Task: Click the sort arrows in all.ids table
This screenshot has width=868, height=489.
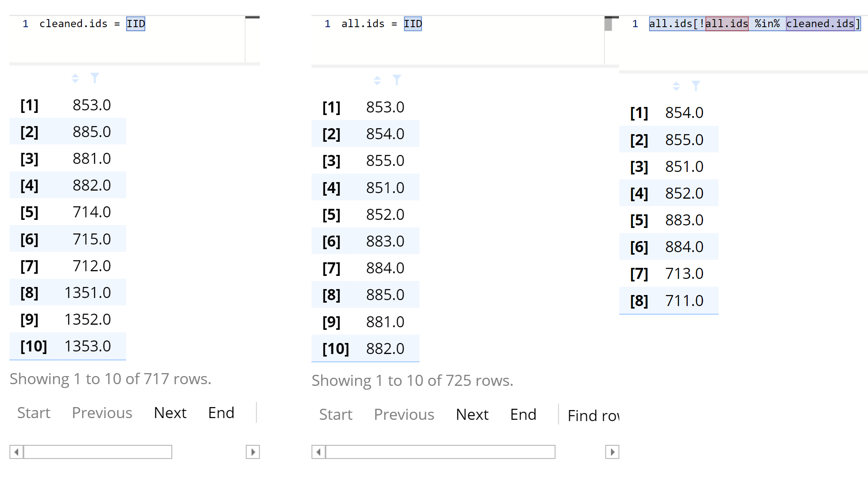Action: pyautogui.click(x=377, y=80)
